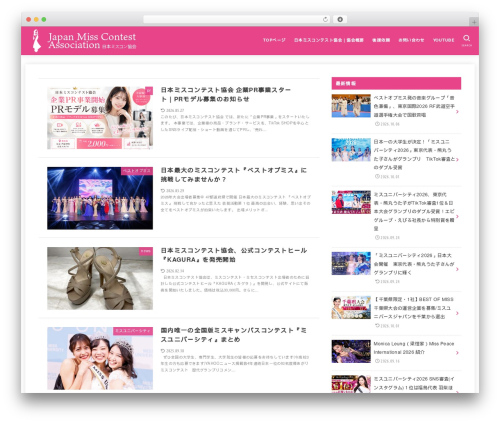Open sidebar thumbnail for TikTok審査1位 article
This screenshot has height=423, width=500.
tap(351, 202)
